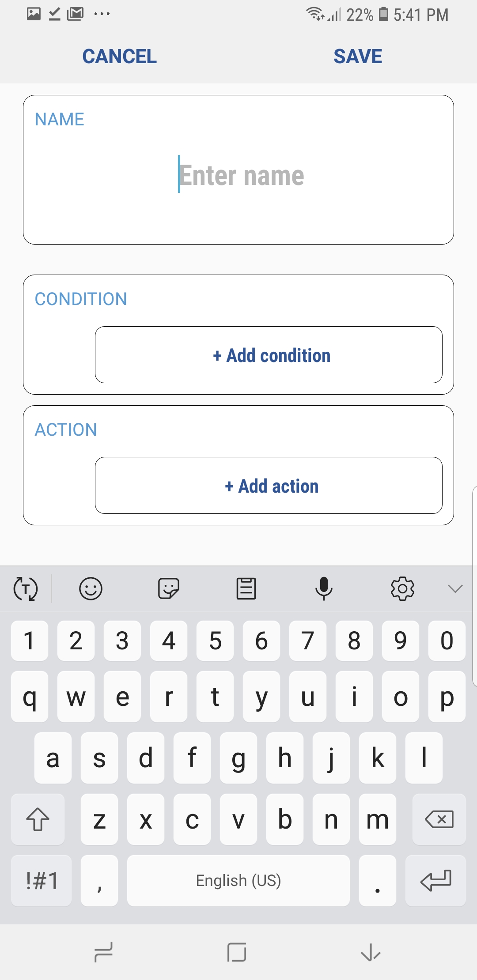The width and height of the screenshot is (477, 980).
Task: Collapse the keyboard toolbar chevron
Action: tap(455, 588)
